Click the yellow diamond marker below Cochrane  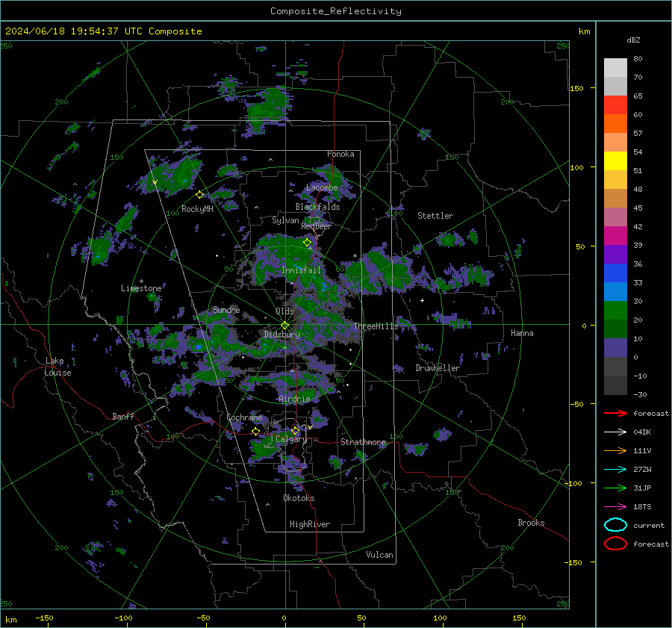[256, 432]
